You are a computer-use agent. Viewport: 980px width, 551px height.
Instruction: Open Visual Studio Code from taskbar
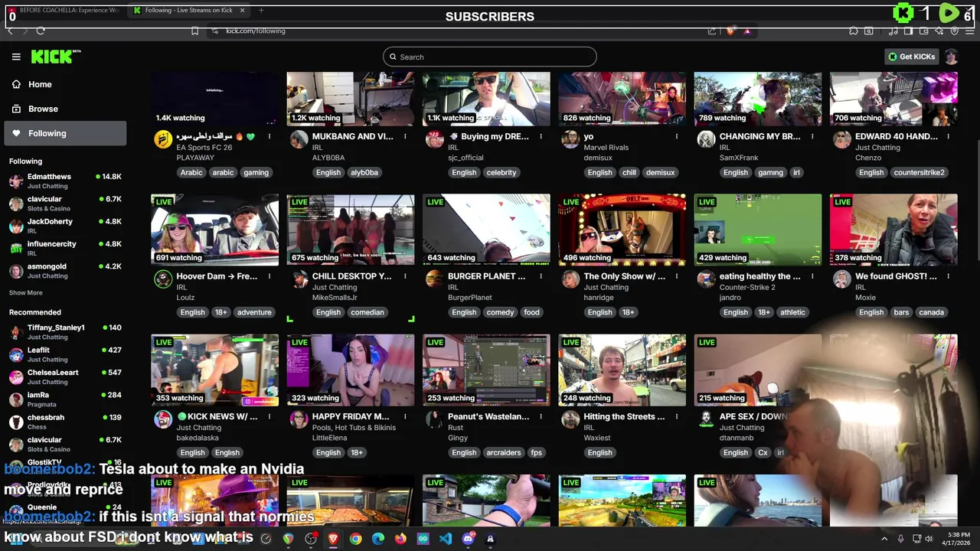tap(446, 539)
